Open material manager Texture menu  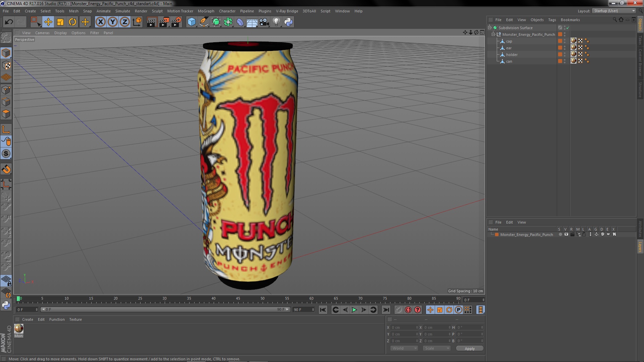(x=75, y=319)
